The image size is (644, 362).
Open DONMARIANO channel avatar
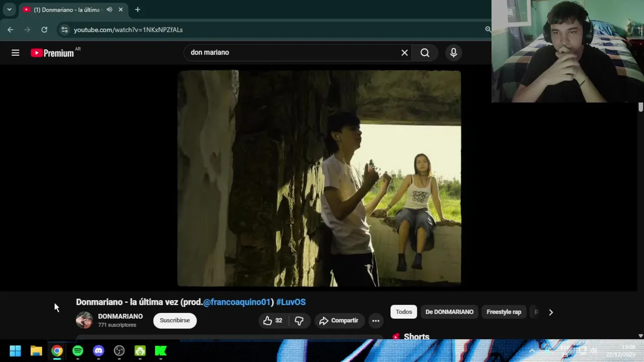click(84, 320)
